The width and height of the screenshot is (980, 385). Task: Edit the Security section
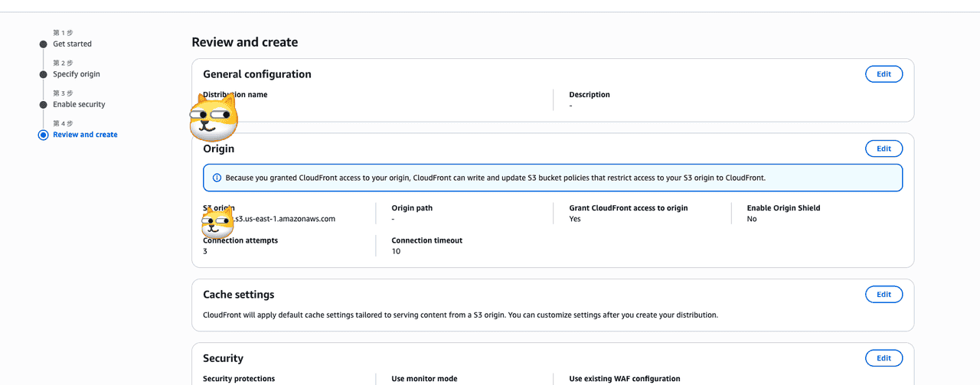coord(884,358)
